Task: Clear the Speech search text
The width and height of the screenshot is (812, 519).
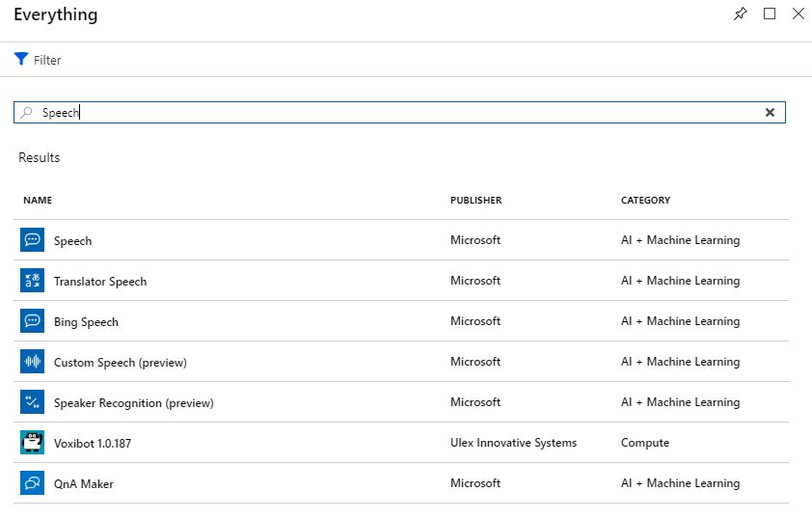Action: pyautogui.click(x=770, y=112)
